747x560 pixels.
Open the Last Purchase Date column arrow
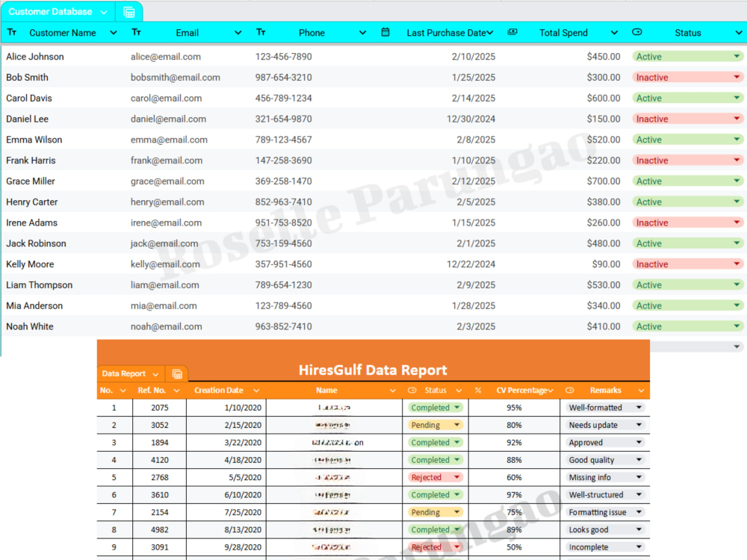[490, 33]
